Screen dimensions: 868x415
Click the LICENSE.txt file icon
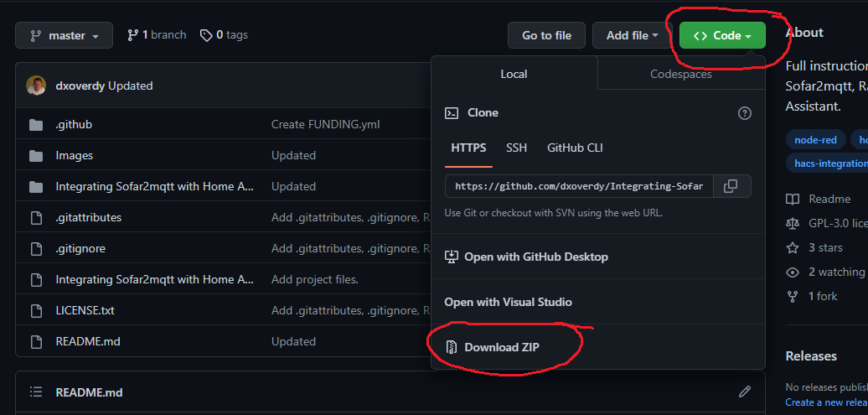[36, 311]
